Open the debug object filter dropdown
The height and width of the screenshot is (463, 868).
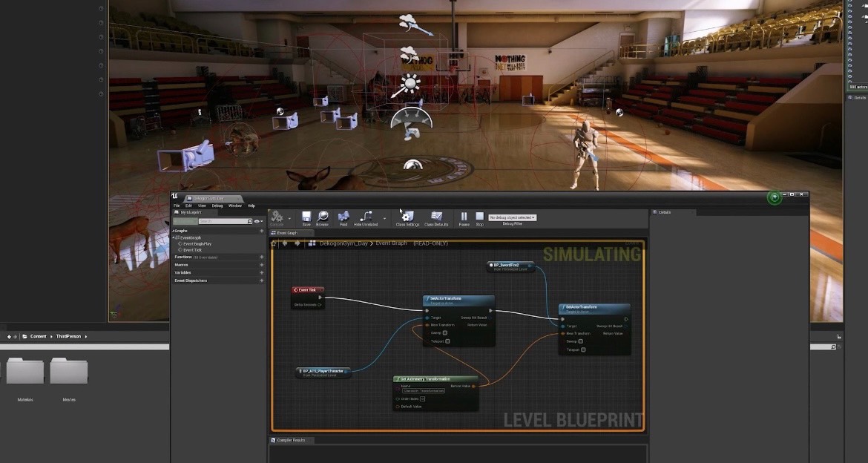(x=512, y=217)
